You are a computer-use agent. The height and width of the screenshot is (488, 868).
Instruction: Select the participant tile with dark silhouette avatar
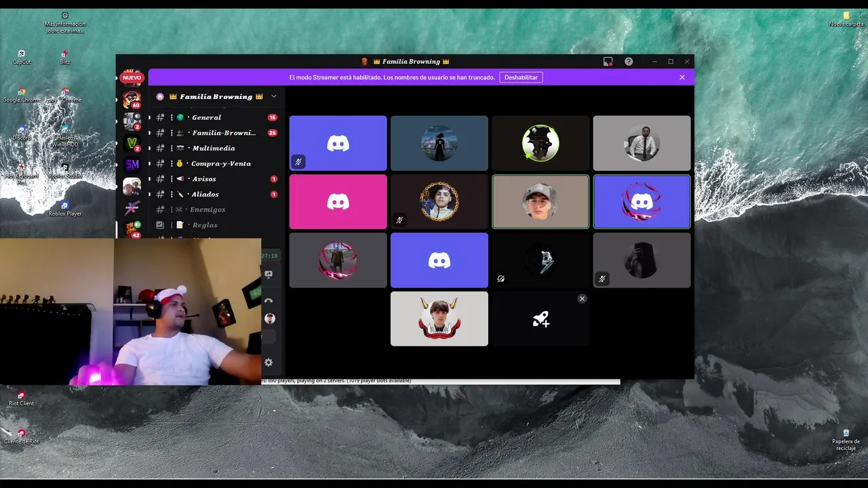(642, 260)
